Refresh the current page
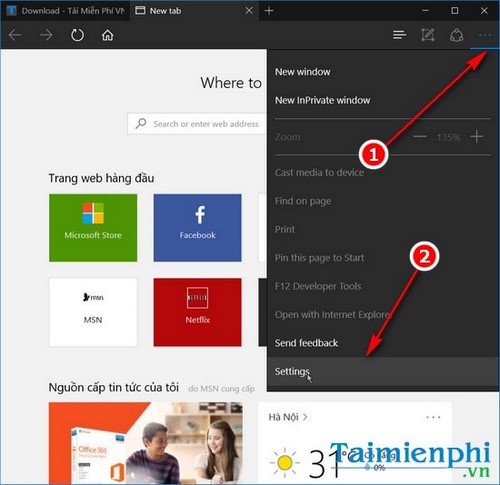Image resolution: width=500 pixels, height=485 pixels. [x=77, y=35]
